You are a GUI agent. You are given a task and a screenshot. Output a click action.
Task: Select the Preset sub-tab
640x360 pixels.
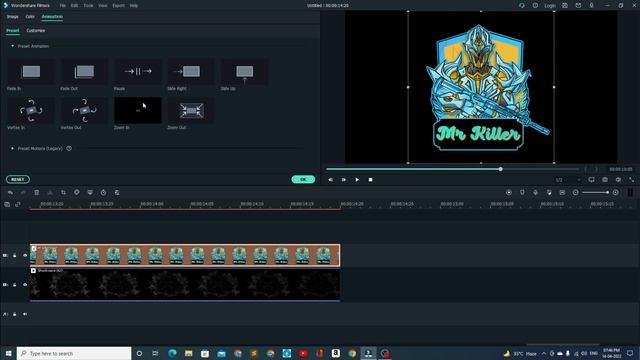13,31
